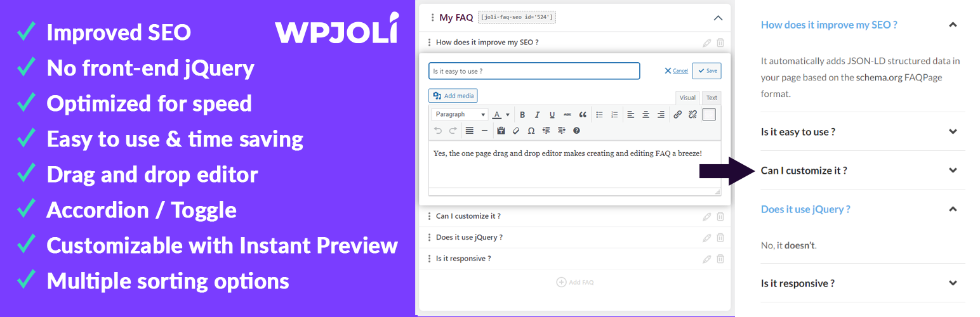Viewport: 980px width, 317px height.
Task: Click the question title input field
Action: (x=534, y=71)
